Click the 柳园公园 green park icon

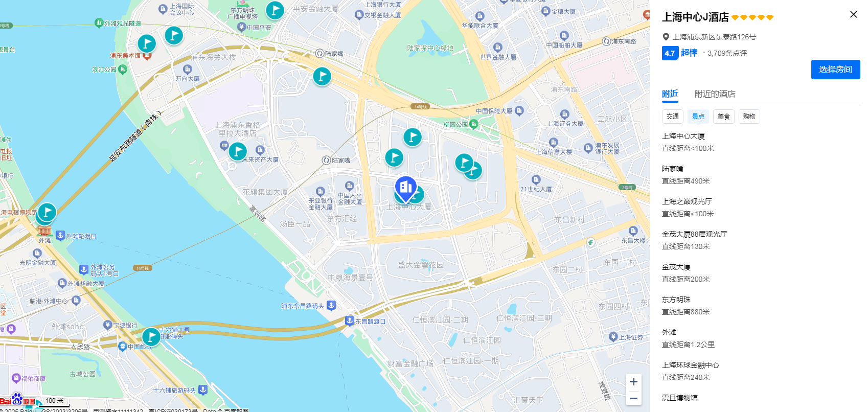[474, 124]
